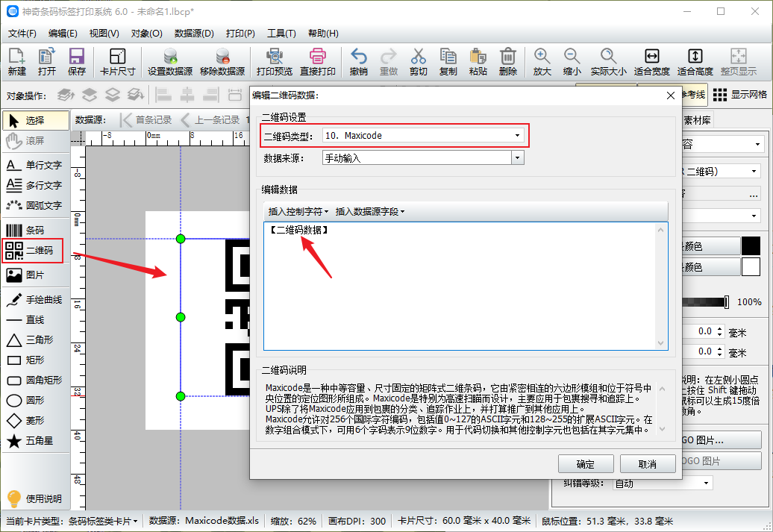Set 实际大小 actual size zoom
This screenshot has width=773, height=532.
(608, 62)
